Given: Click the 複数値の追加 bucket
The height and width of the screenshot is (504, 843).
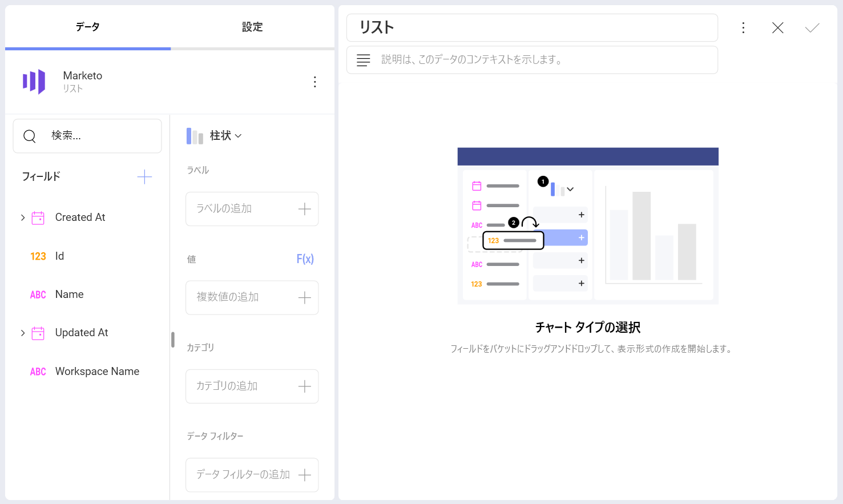Looking at the screenshot, I should tap(252, 297).
